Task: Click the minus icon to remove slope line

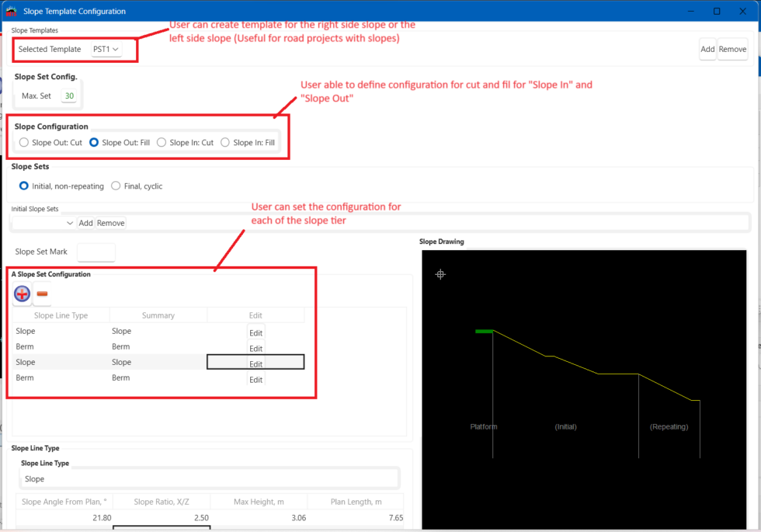Action: click(42, 294)
